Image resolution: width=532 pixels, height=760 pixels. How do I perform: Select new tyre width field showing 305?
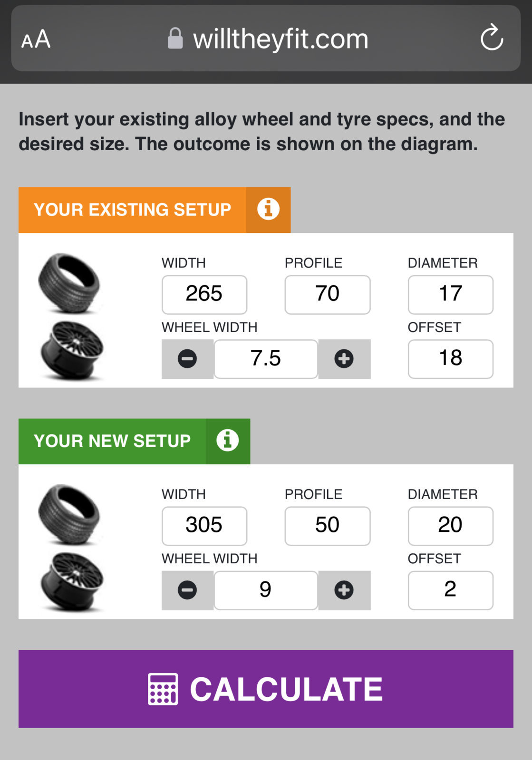(x=204, y=526)
